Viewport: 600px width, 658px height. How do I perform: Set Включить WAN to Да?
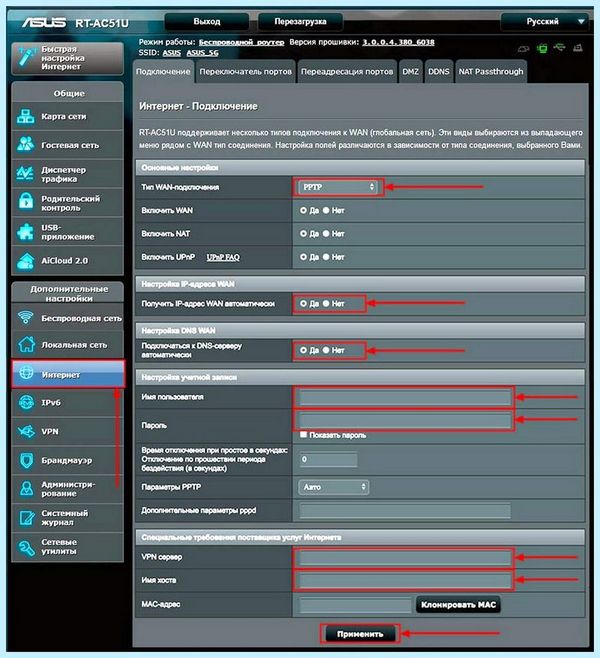click(303, 211)
